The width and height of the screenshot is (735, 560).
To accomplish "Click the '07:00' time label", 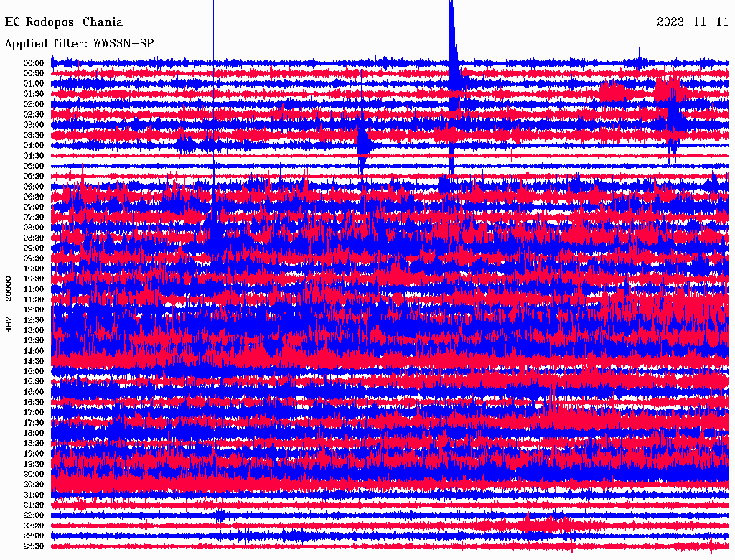I will tap(34, 207).
